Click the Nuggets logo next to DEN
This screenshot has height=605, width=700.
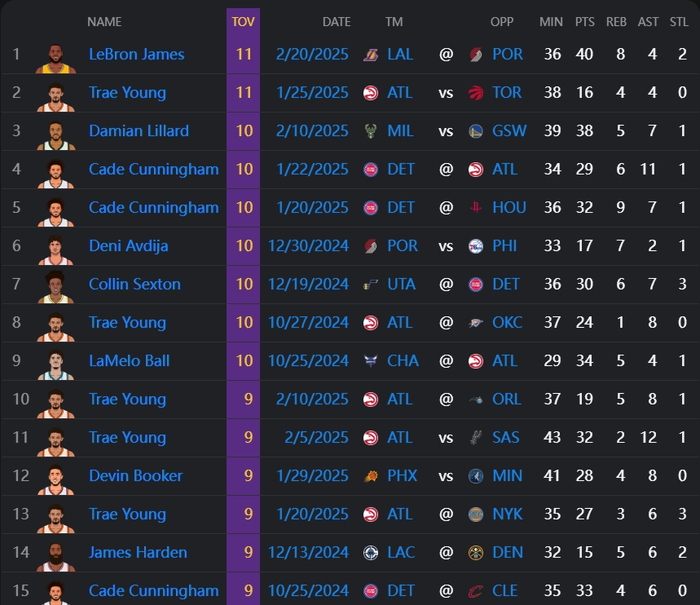(476, 553)
